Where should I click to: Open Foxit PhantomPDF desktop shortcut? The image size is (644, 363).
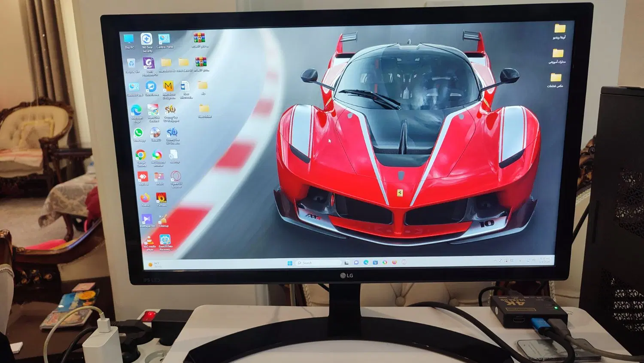149,67
